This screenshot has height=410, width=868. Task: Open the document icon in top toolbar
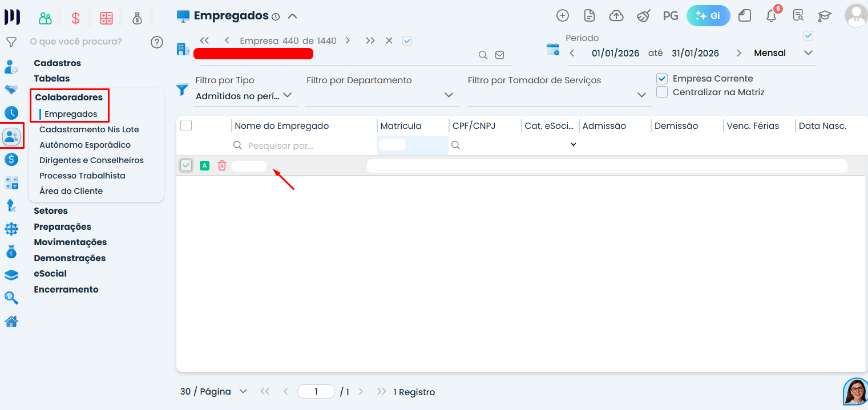[x=590, y=16]
